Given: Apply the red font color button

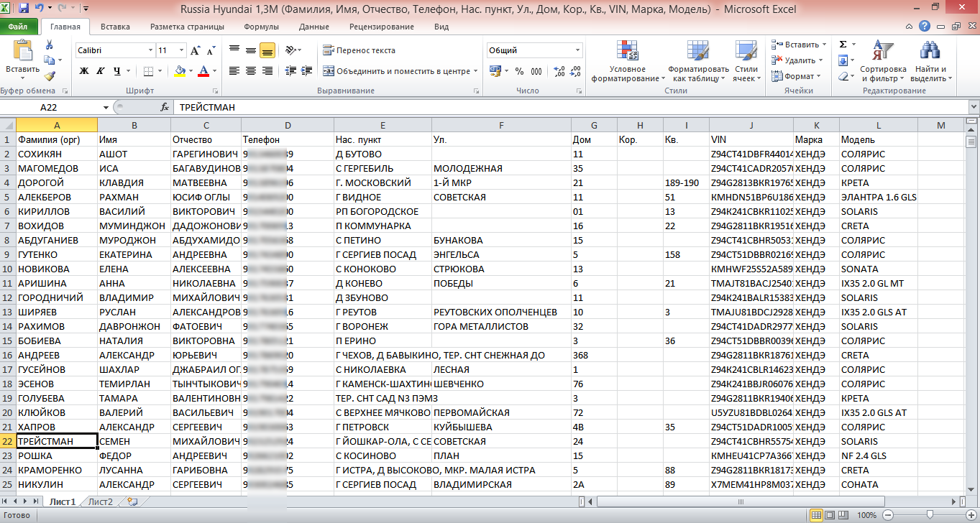Looking at the screenshot, I should (x=203, y=70).
